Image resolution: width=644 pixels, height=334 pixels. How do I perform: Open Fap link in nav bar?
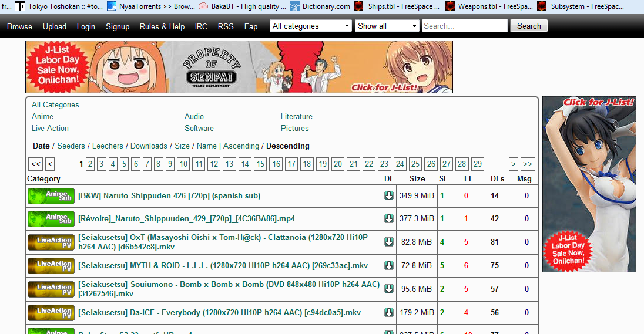pyautogui.click(x=251, y=26)
